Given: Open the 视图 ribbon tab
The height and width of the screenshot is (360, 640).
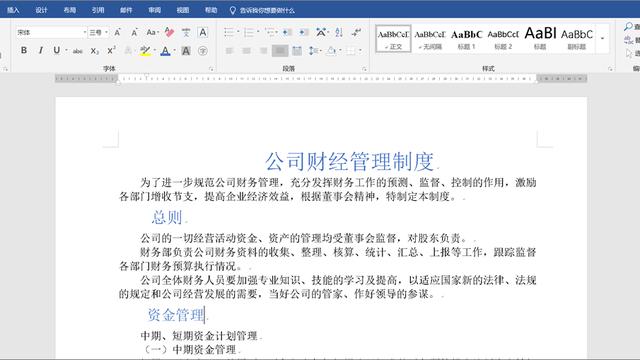Looking at the screenshot, I should (x=183, y=10).
